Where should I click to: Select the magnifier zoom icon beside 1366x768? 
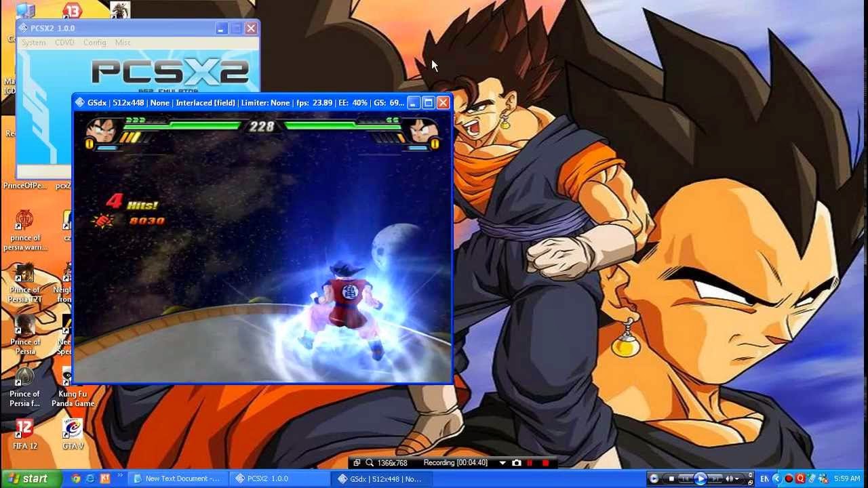(370, 462)
